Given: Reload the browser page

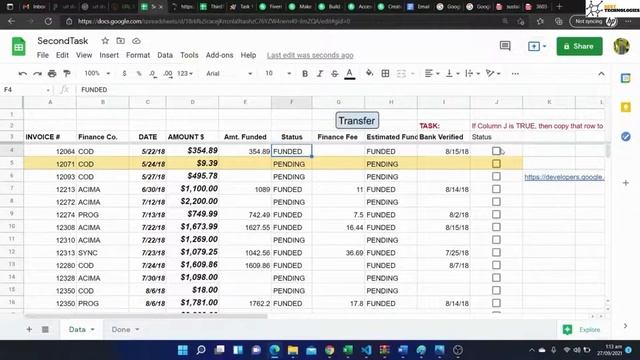Looking at the screenshot, I should tap(48, 21).
